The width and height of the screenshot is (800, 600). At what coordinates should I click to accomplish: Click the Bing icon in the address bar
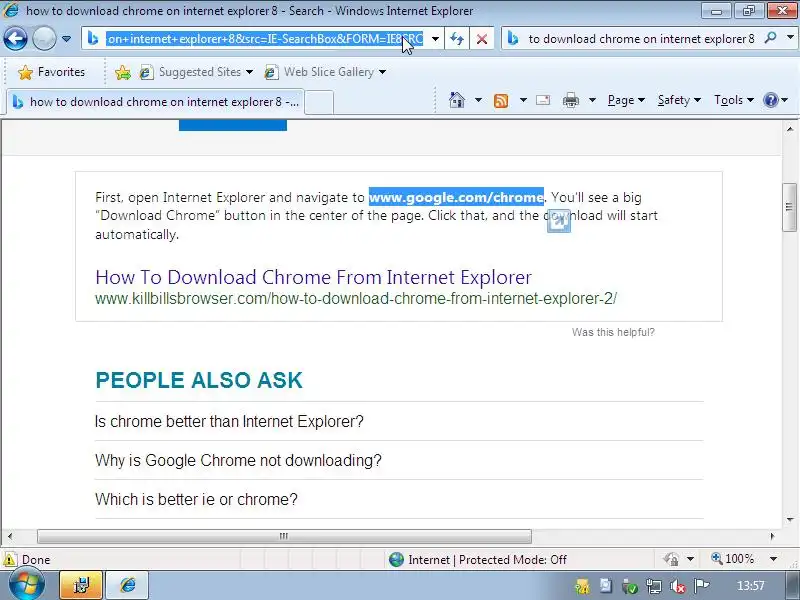tap(92, 39)
